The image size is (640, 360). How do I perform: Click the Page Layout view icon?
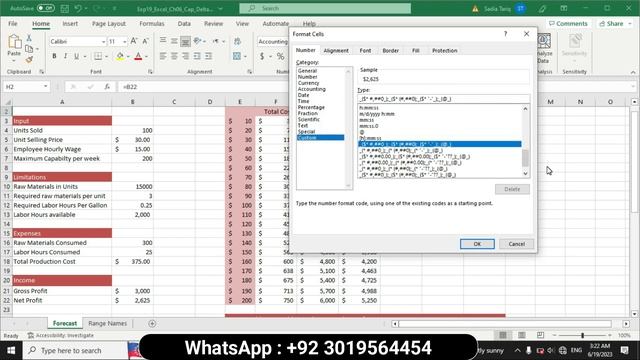click(x=522, y=335)
